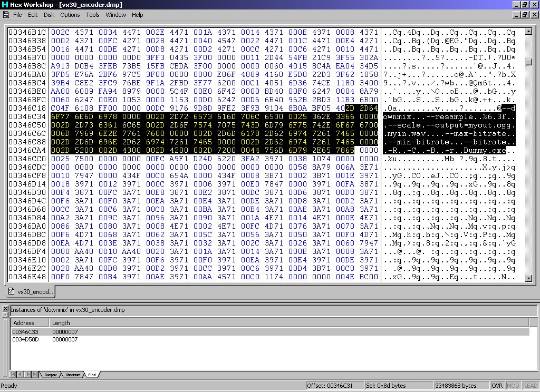Image resolution: width=540 pixels, height=392 pixels.
Task: Click the scroll-next tab arrow
Action: [27, 374]
